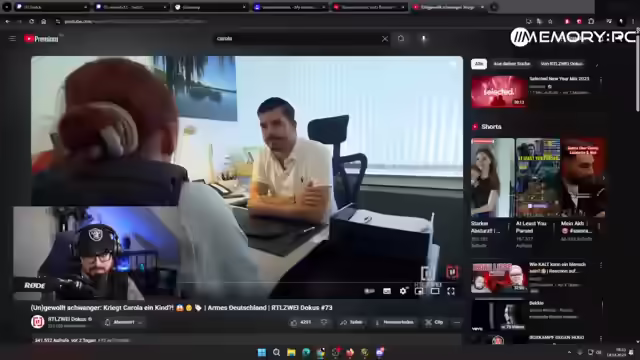Open File Explorer from the taskbar
Viewport: 640px width, 360px height.
point(291,352)
